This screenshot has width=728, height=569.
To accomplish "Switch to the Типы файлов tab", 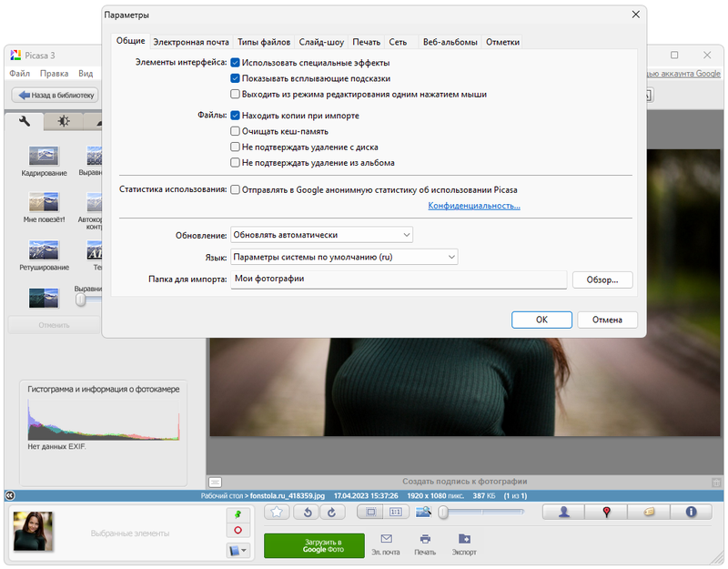I will [264, 42].
